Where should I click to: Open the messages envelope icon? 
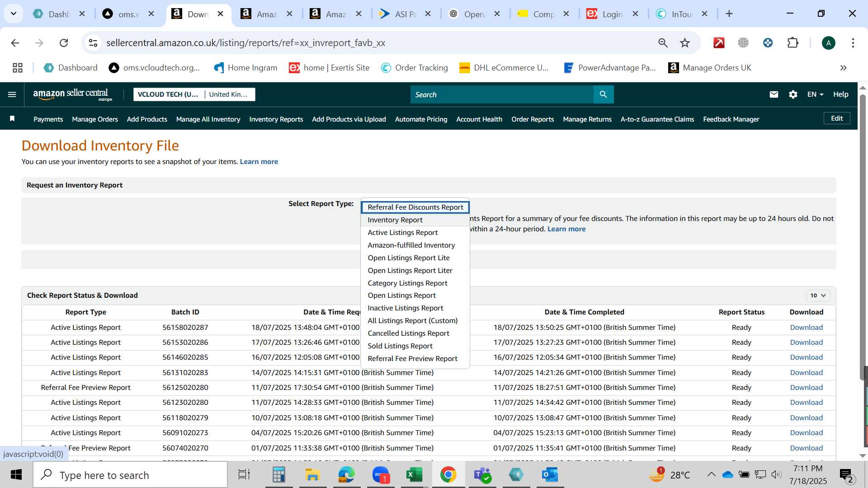774,94
